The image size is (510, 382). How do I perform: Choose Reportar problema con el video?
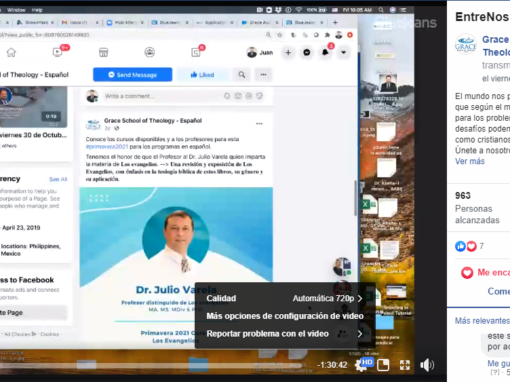284,334
